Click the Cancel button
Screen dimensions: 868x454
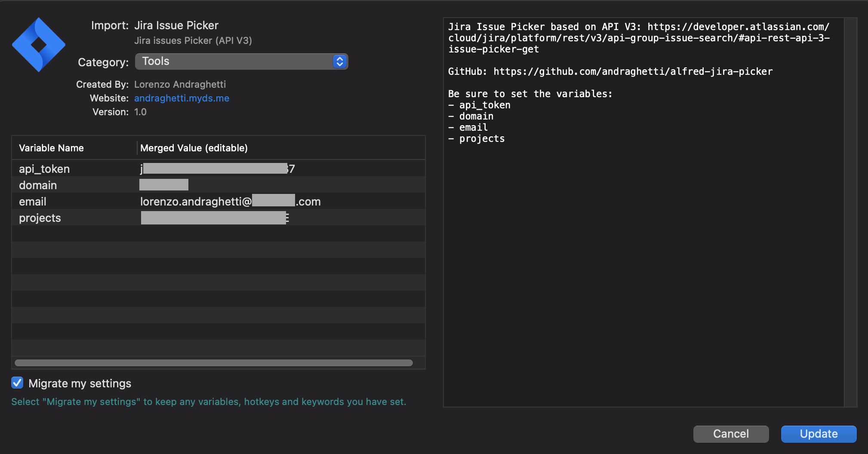pyautogui.click(x=730, y=434)
